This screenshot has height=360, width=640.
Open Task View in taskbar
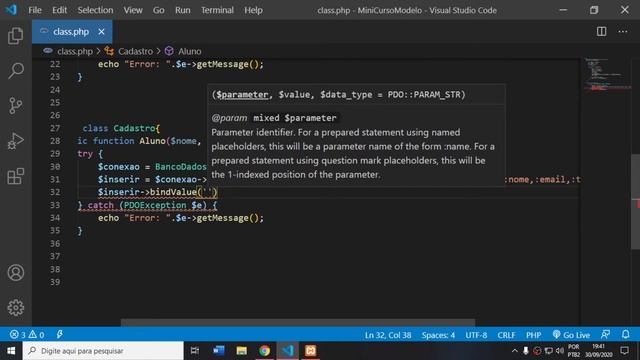tap(195, 351)
